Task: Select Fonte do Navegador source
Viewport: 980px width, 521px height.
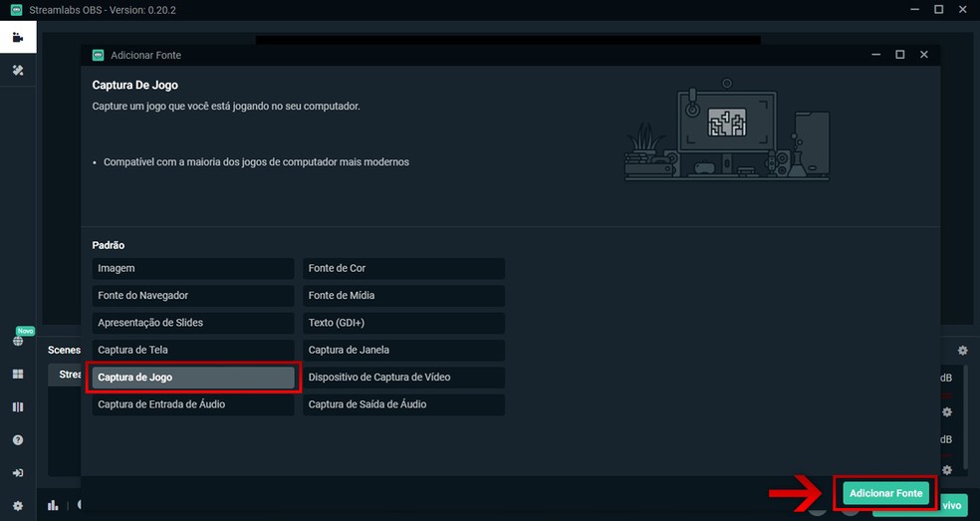Action: (x=193, y=296)
